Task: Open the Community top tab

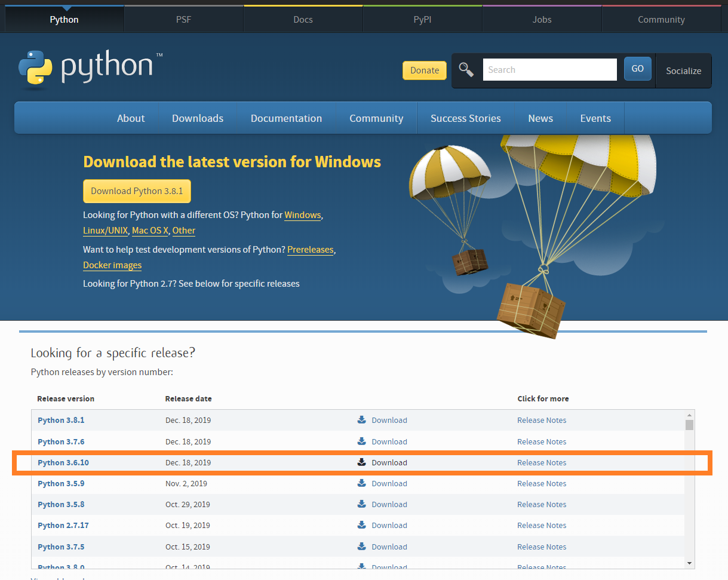Action: [x=661, y=19]
